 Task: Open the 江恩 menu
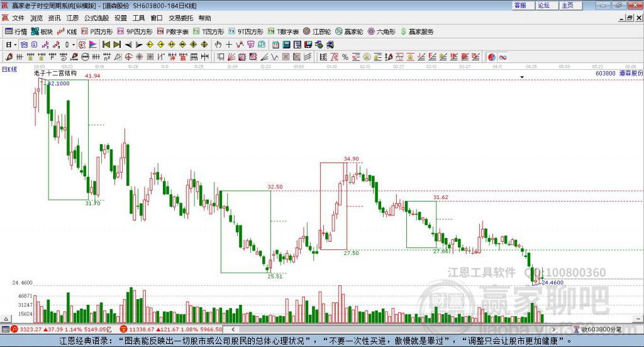coord(72,18)
